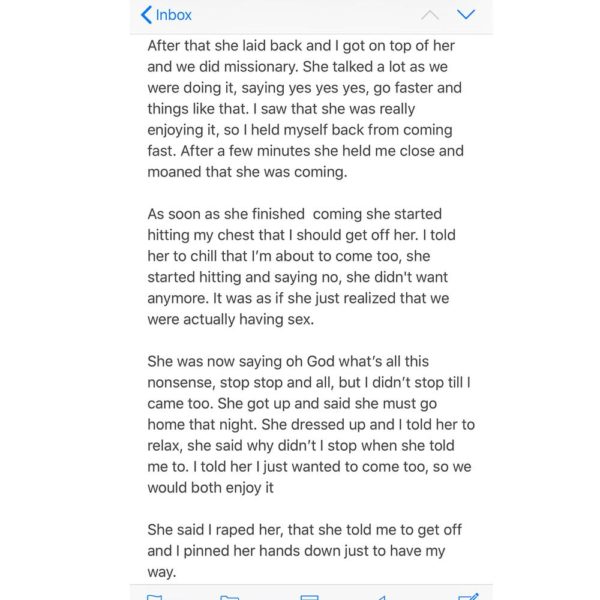The height and width of the screenshot is (600, 600).
Task: Move message using the folder icon
Action: [230, 597]
